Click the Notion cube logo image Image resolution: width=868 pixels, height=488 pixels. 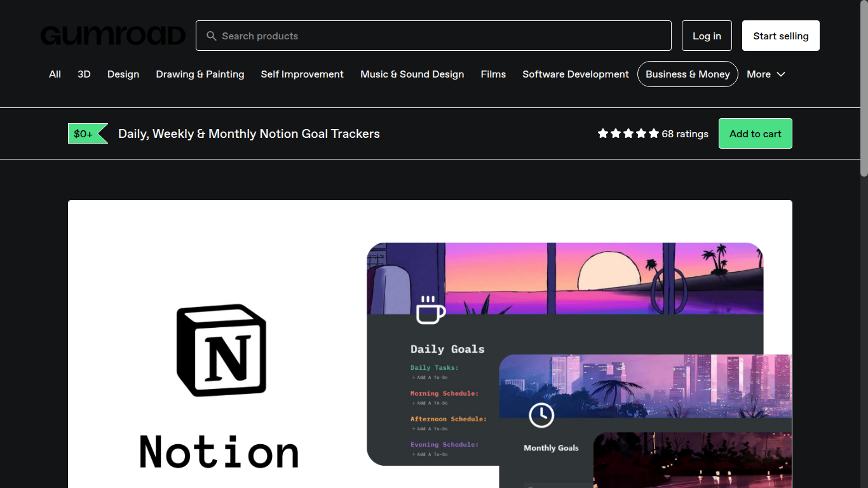[221, 350]
